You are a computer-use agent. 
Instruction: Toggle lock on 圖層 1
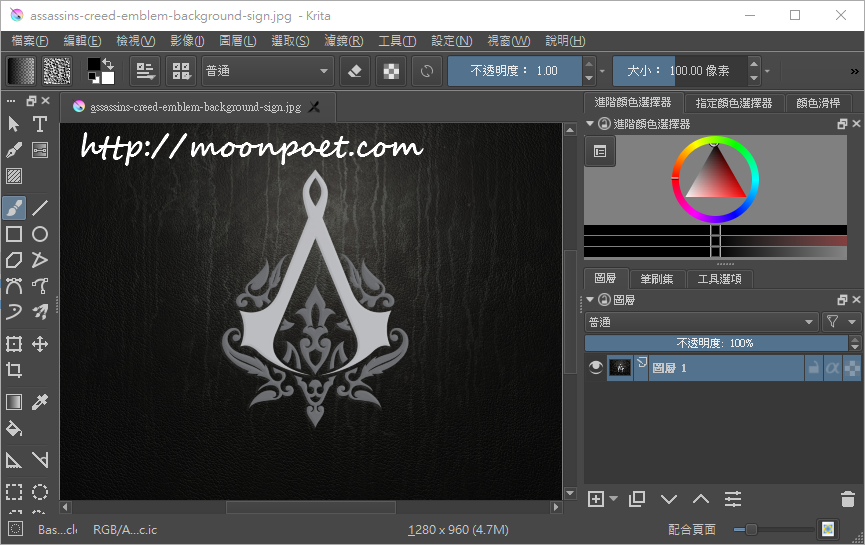[x=813, y=368]
